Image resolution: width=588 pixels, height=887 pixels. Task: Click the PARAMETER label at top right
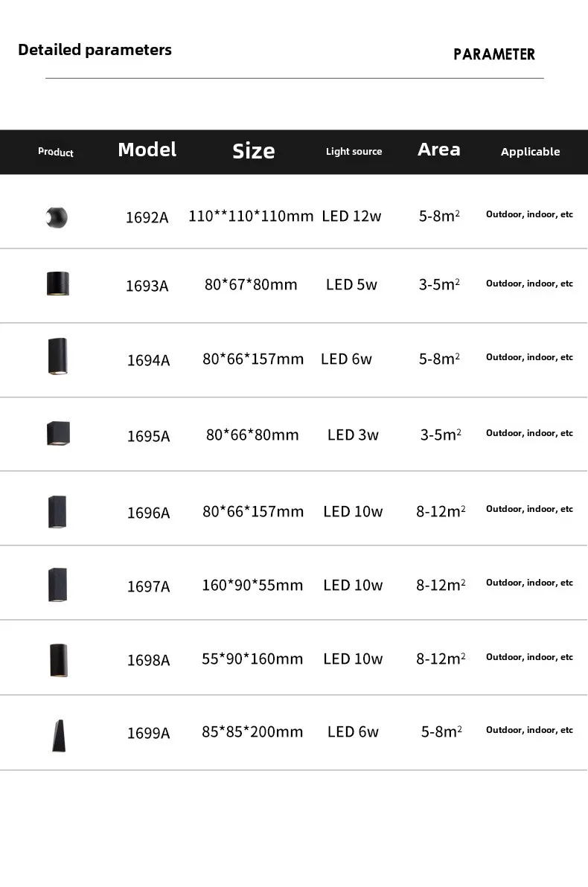coord(494,54)
